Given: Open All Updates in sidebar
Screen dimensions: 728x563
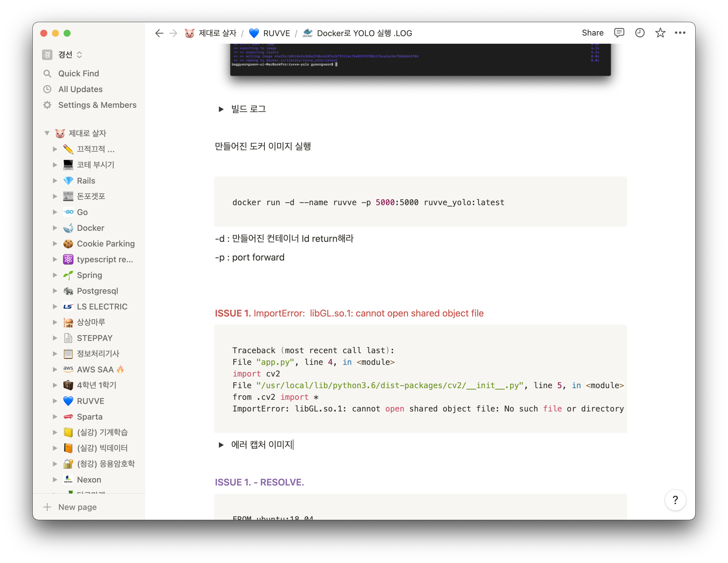Looking at the screenshot, I should pos(80,89).
